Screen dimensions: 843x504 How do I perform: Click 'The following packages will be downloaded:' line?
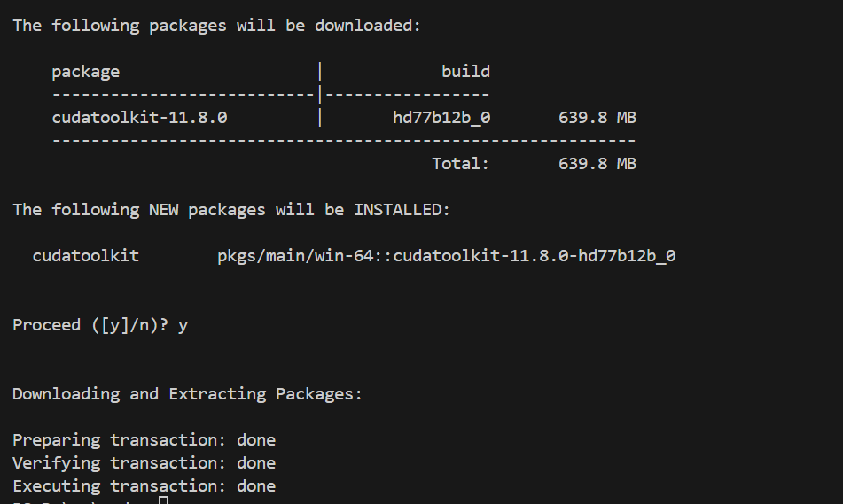click(x=217, y=26)
